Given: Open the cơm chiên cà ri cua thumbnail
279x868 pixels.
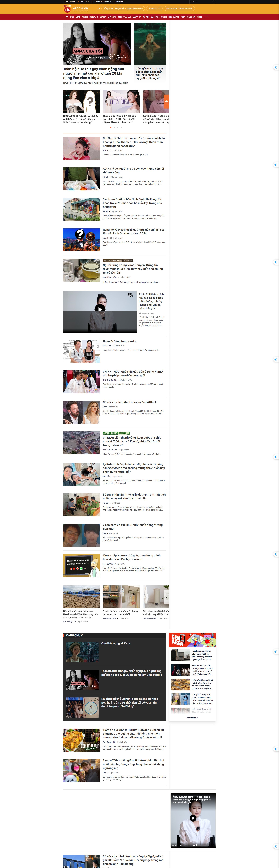Looking at the screenshot, I should [82, 740].
